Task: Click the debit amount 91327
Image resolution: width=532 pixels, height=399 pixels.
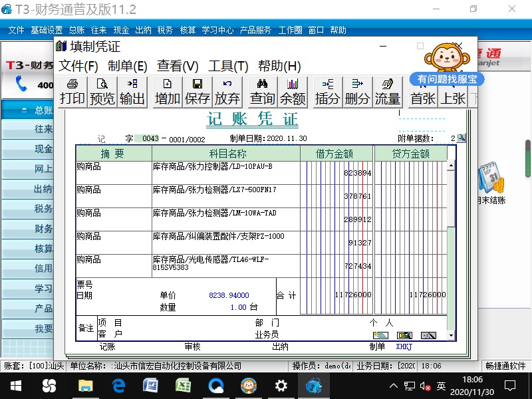Action: [360, 243]
